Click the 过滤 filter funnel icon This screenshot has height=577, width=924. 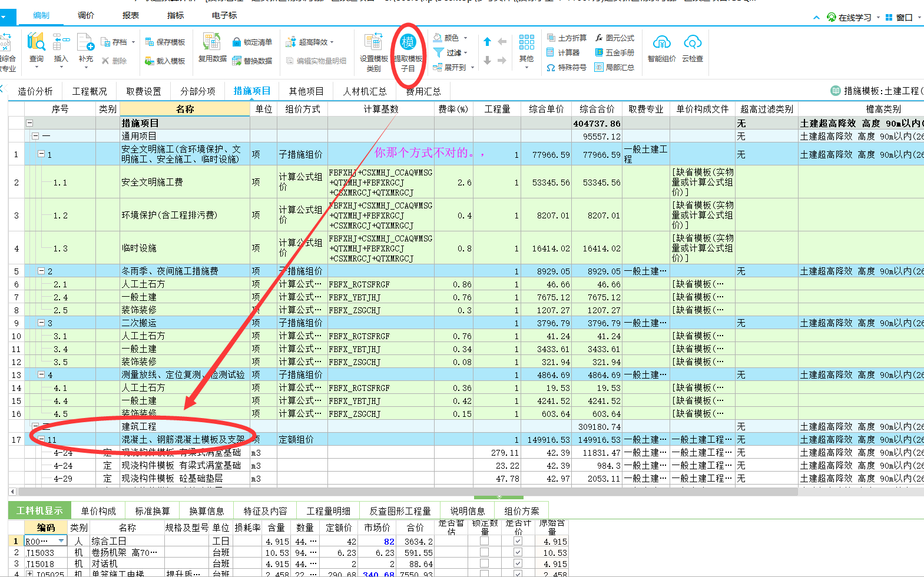[x=438, y=52]
